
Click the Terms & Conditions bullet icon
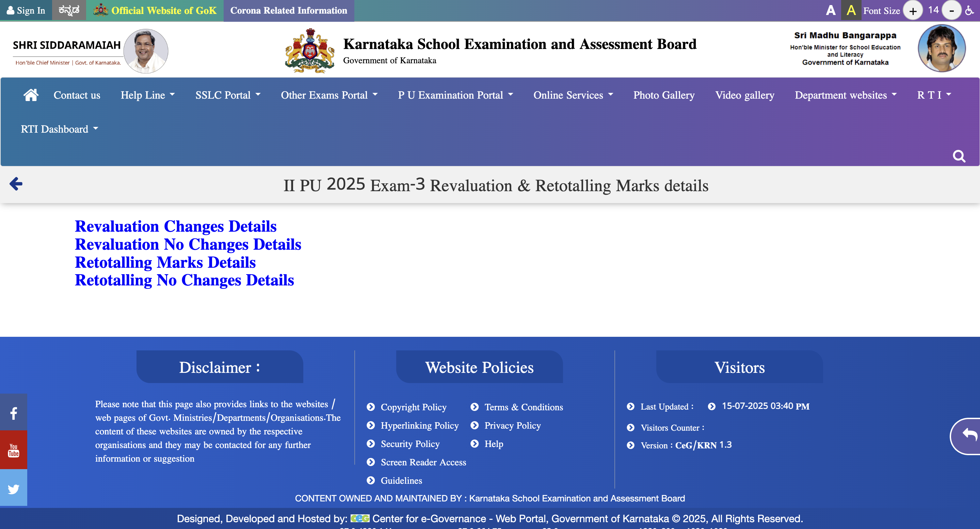[475, 407]
